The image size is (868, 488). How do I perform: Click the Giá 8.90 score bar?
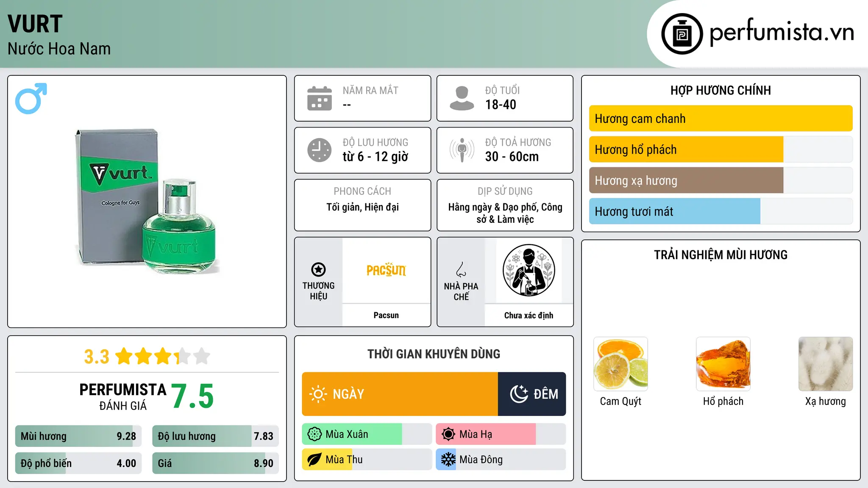pyautogui.click(x=215, y=463)
